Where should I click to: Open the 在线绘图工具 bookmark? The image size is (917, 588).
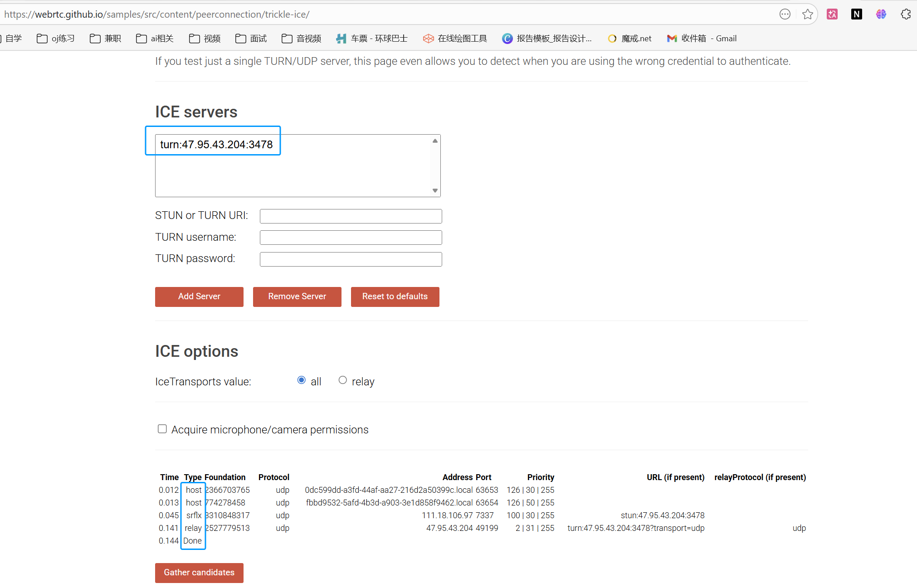[455, 39]
